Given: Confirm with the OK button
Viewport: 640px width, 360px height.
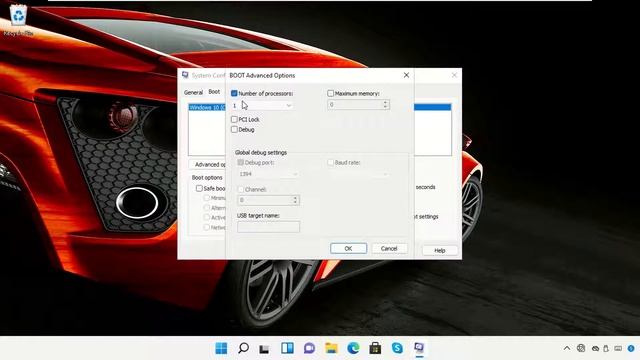Looking at the screenshot, I should click(x=348, y=249).
